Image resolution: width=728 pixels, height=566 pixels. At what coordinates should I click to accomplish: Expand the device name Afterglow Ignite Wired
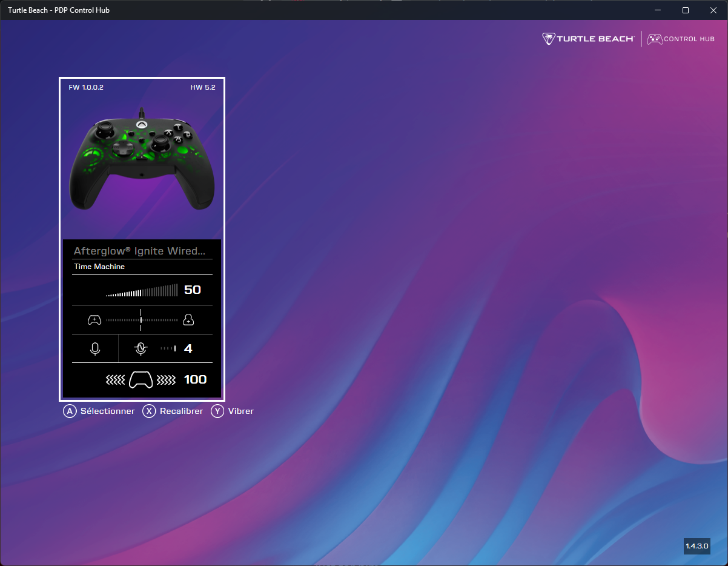click(x=142, y=250)
